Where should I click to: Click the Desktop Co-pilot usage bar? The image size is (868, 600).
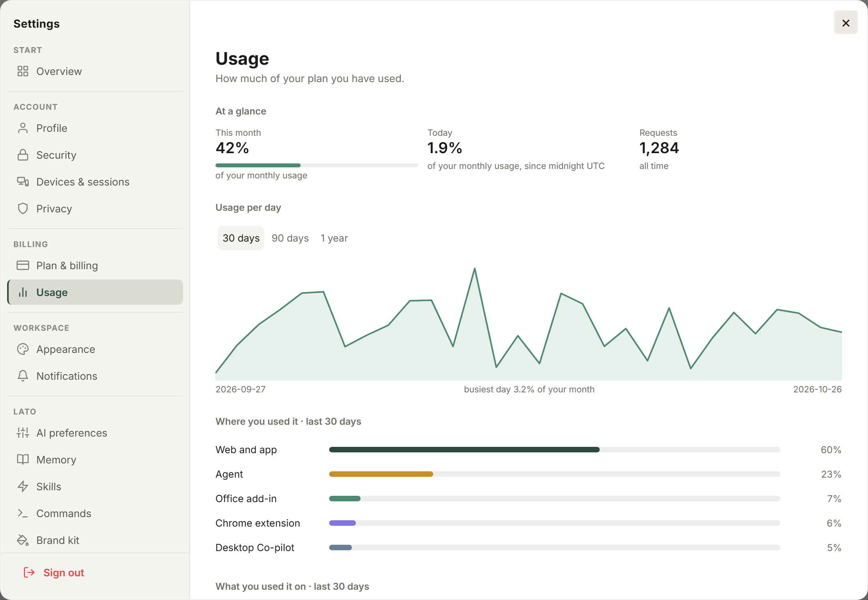click(x=554, y=547)
